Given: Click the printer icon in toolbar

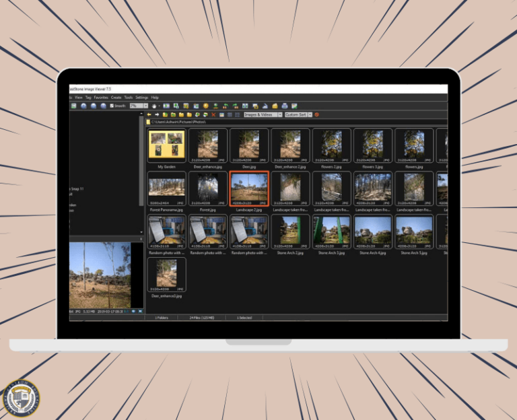Looking at the screenshot, I should 285,106.
